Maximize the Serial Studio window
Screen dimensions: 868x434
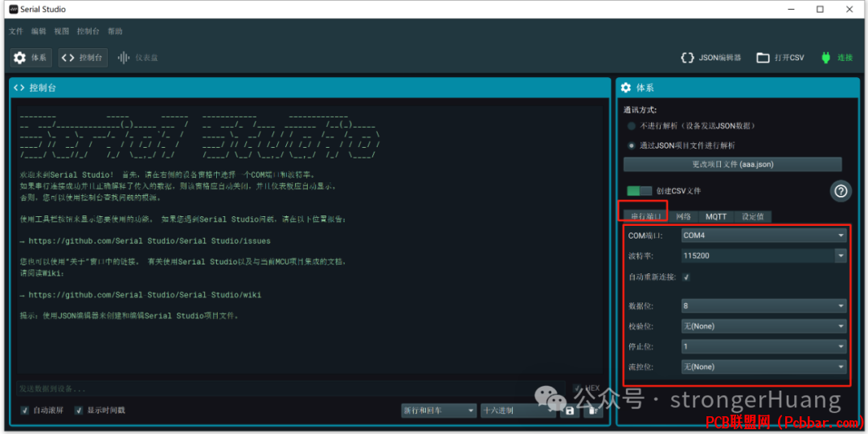(820, 10)
